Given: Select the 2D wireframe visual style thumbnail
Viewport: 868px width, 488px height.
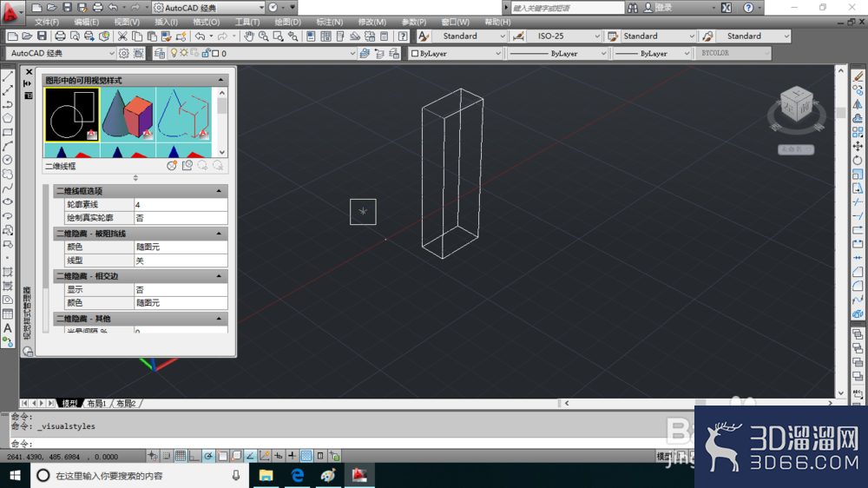Looking at the screenshot, I should coord(72,114).
